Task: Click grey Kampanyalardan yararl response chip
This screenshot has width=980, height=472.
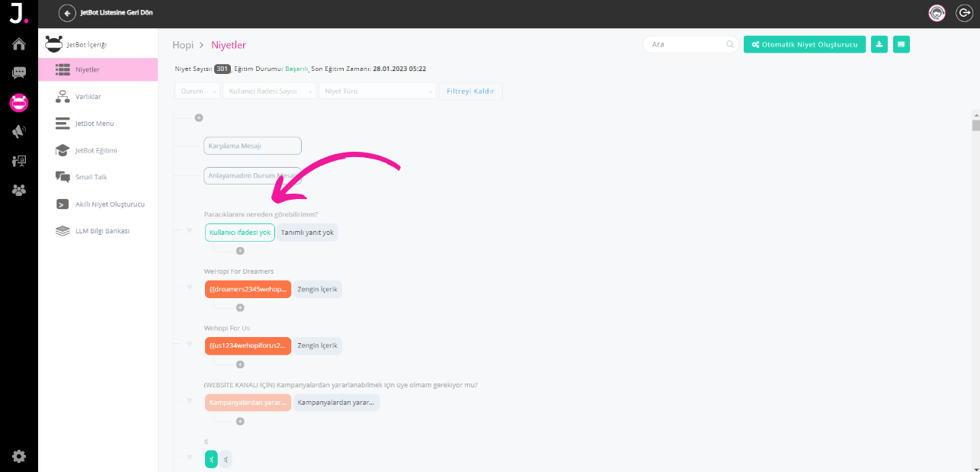Action: [x=336, y=402]
